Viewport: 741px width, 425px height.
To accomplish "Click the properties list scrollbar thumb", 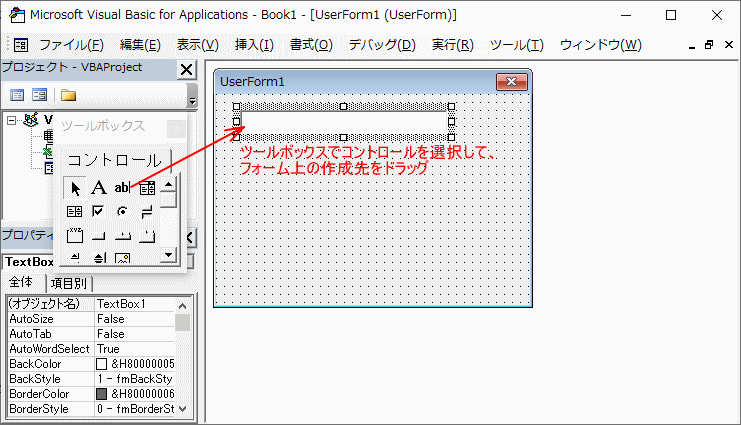I will (x=182, y=322).
